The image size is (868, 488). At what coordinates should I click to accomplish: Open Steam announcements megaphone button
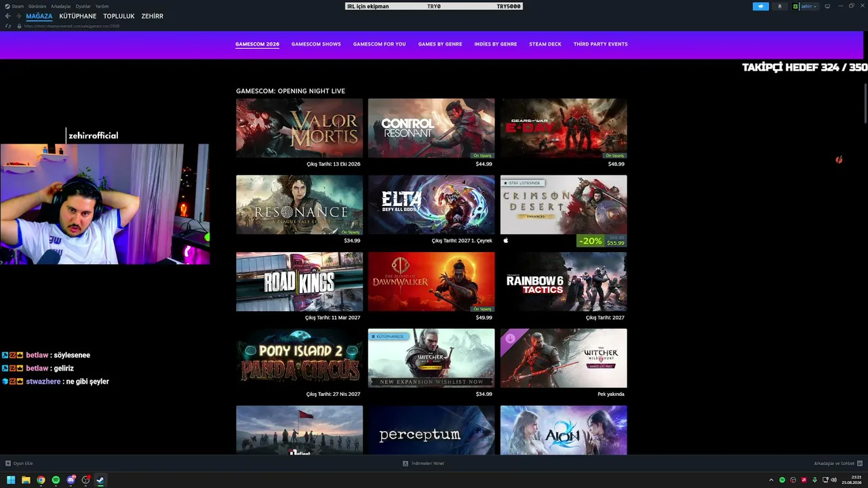[761, 6]
